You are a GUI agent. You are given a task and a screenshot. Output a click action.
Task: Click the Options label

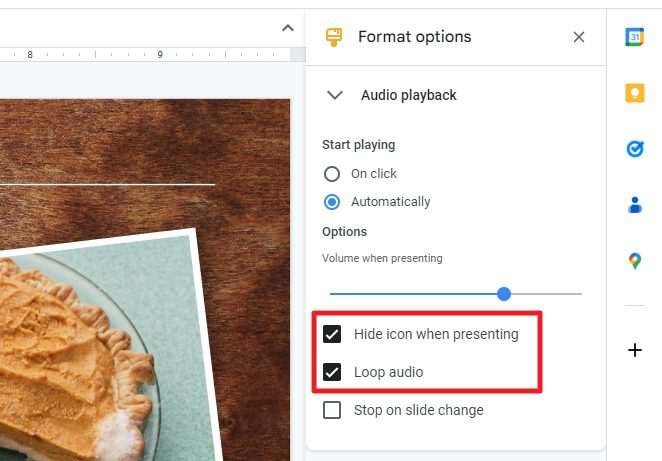click(345, 232)
